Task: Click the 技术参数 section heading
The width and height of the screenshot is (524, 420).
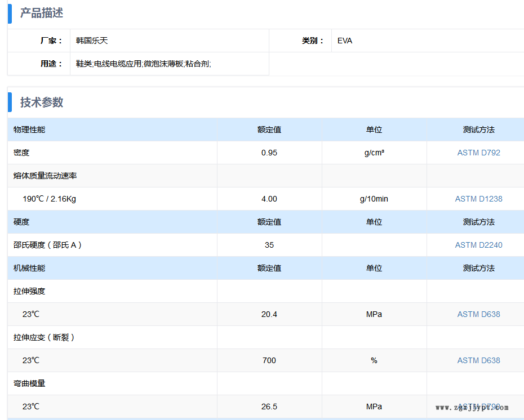Action: point(42,102)
